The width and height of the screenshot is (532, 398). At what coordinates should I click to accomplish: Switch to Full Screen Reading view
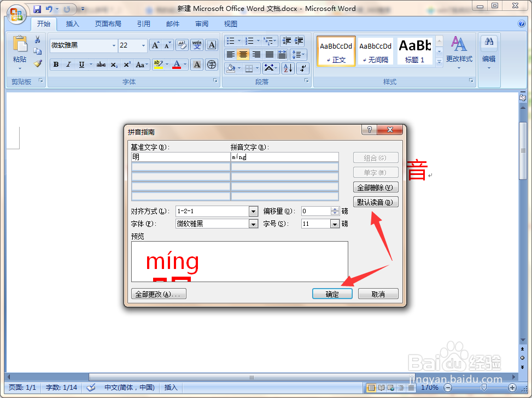[381, 388]
